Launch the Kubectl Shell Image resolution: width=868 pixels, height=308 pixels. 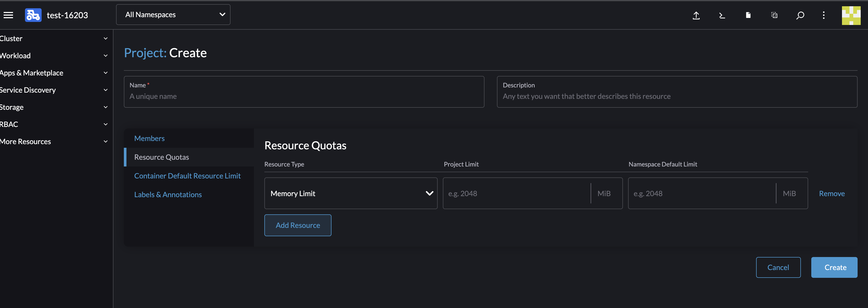pos(722,15)
